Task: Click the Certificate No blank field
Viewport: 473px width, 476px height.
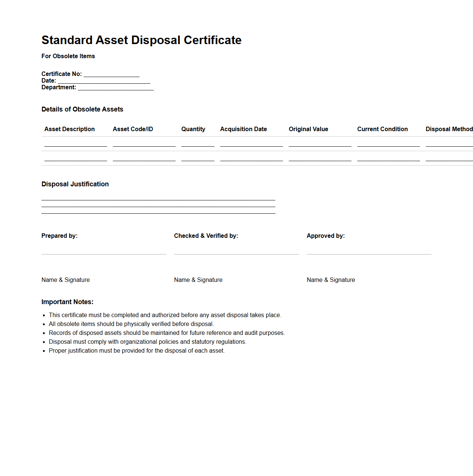Action: pyautogui.click(x=111, y=74)
